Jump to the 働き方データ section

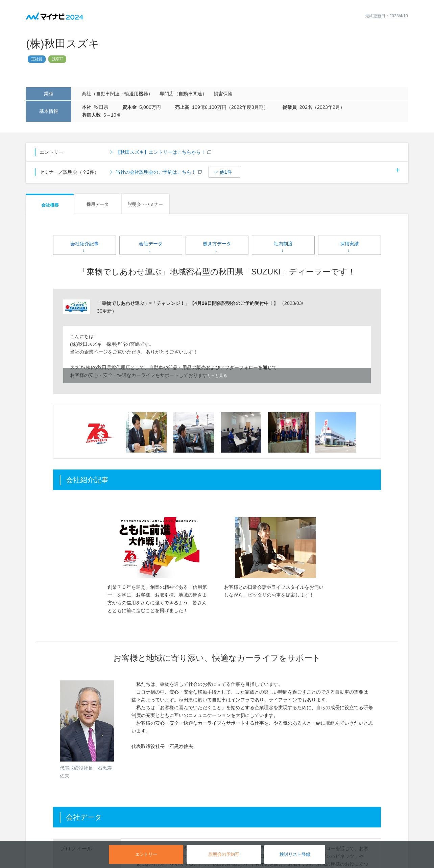(217, 245)
